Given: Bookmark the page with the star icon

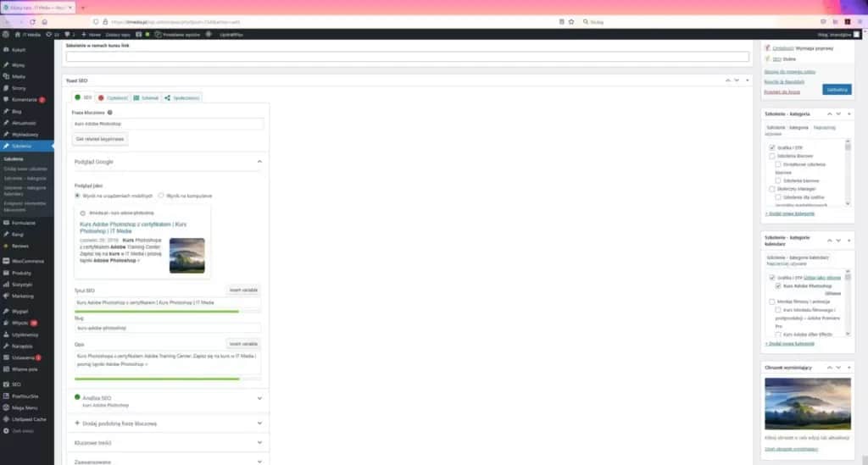Looking at the screenshot, I should pos(571,21).
